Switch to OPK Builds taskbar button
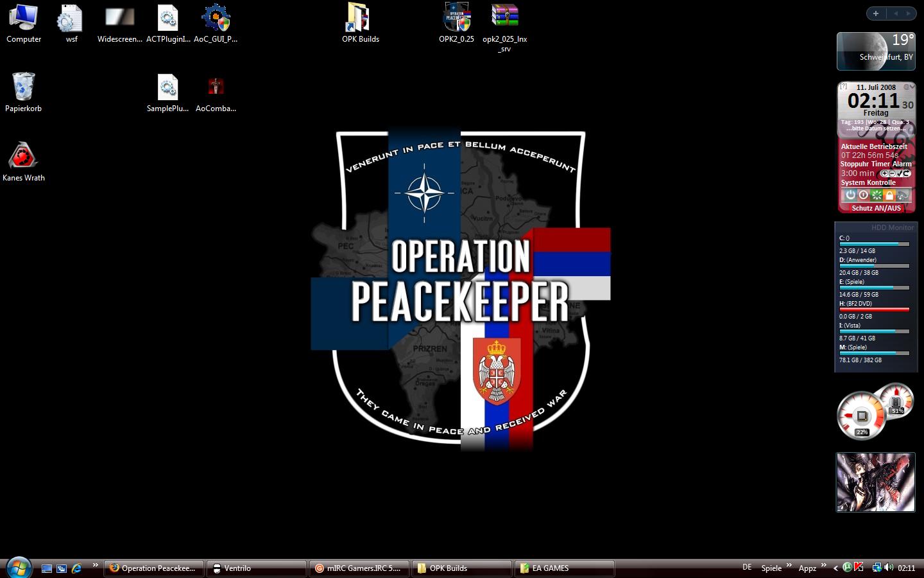The height and width of the screenshot is (578, 924). tap(462, 568)
